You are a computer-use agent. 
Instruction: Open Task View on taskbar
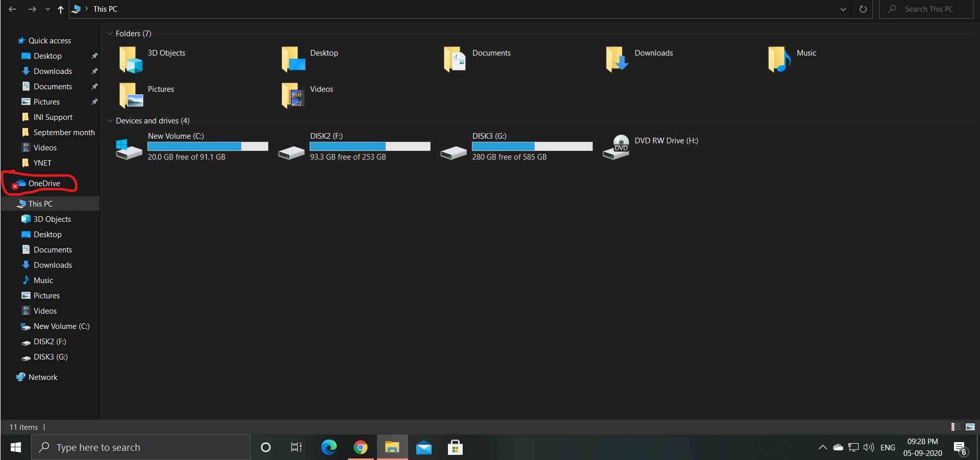(x=296, y=447)
